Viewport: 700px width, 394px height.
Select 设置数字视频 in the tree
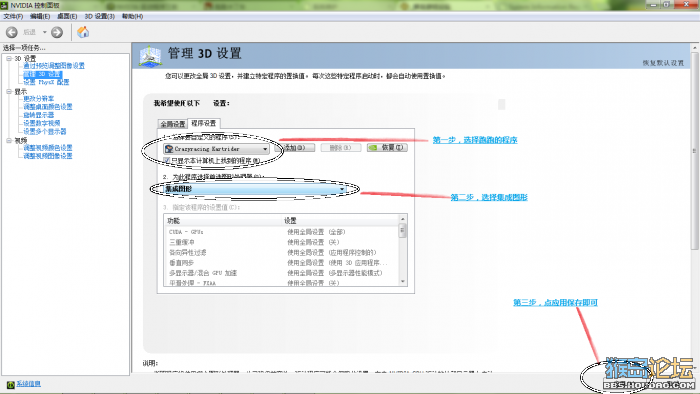click(x=42, y=123)
